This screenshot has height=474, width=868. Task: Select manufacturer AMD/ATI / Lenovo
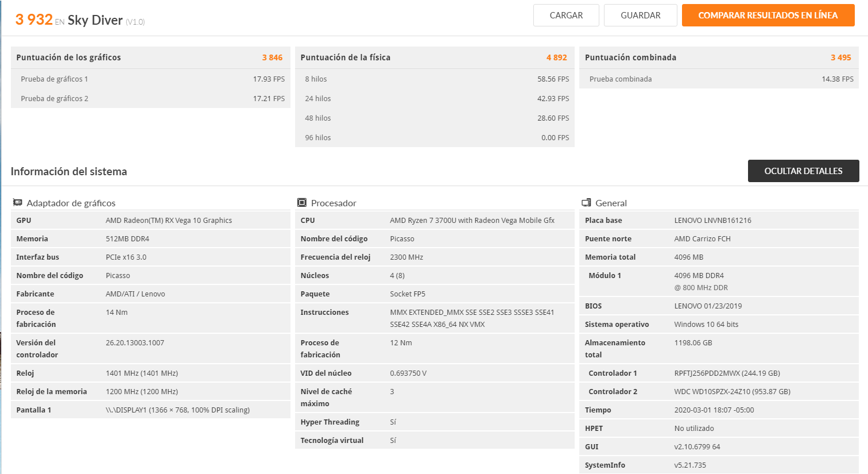[x=135, y=294]
